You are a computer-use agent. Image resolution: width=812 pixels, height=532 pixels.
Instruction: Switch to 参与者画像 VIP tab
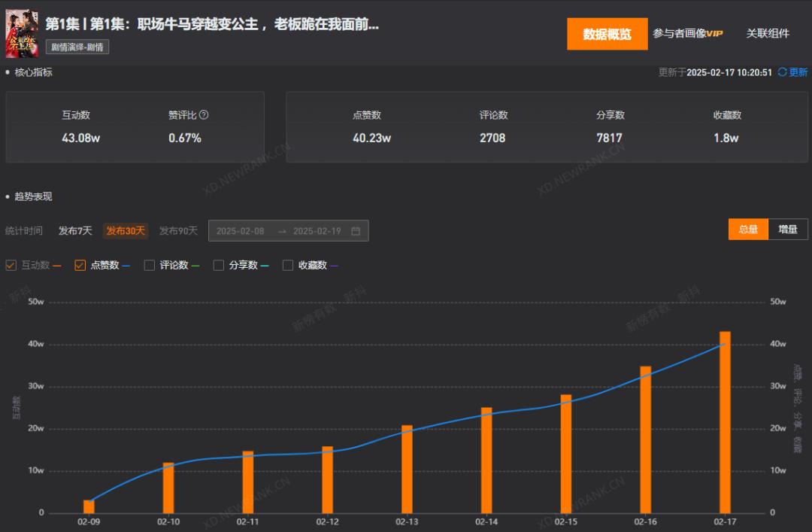click(687, 34)
